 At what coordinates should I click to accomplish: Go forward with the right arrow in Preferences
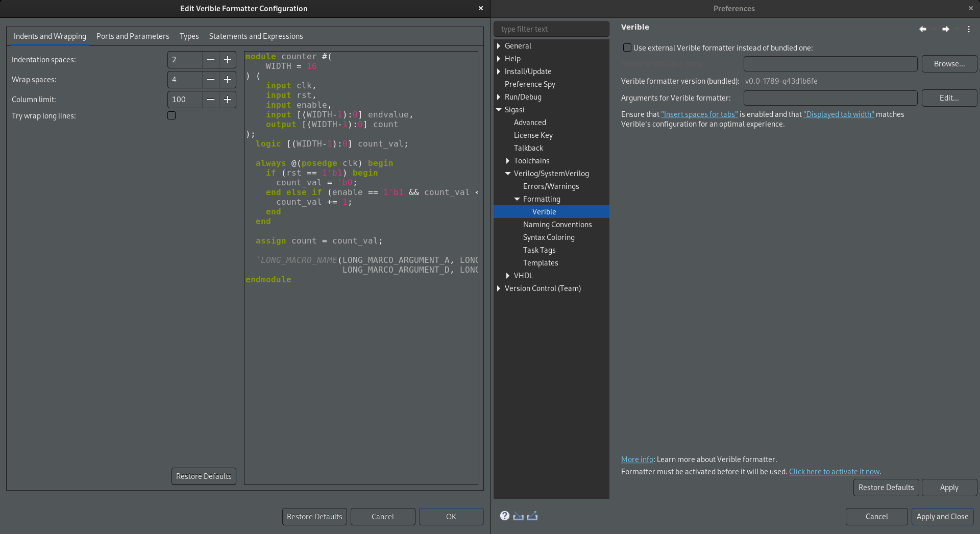coord(946,29)
